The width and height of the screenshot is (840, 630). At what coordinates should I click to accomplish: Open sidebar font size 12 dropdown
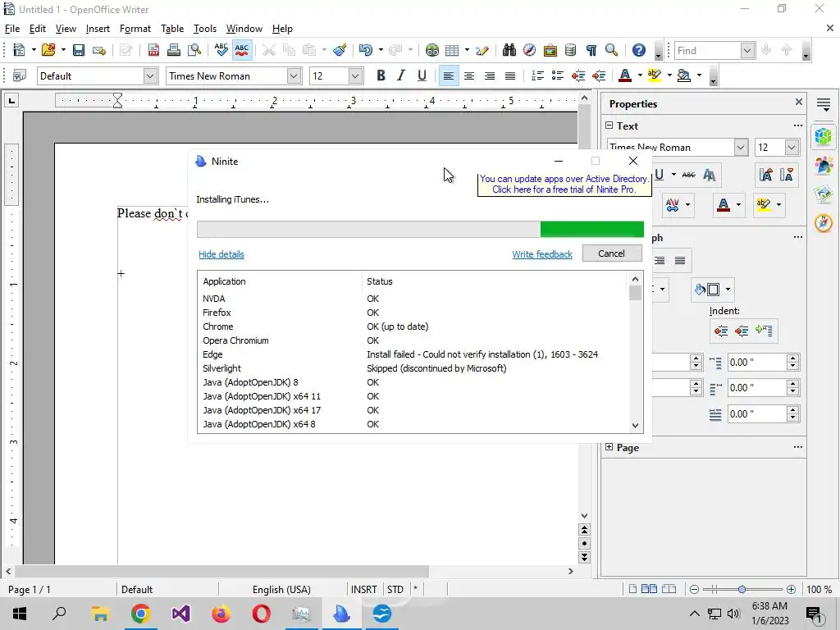(792, 148)
